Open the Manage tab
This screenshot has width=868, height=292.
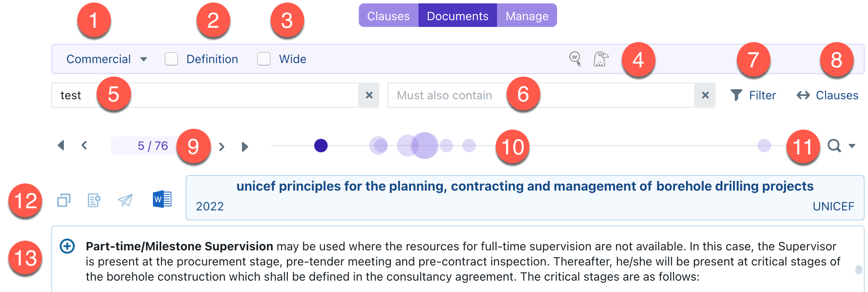527,16
